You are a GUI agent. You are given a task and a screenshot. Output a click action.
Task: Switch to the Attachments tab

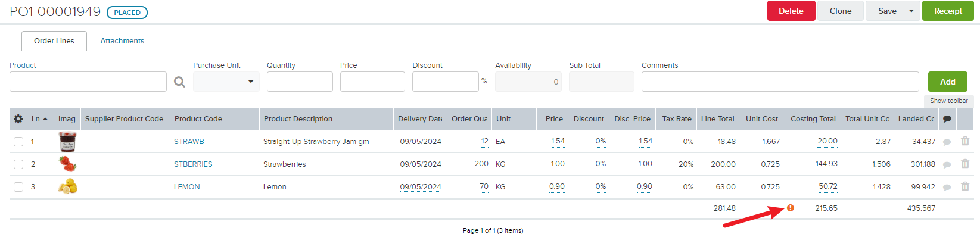pyautogui.click(x=122, y=41)
